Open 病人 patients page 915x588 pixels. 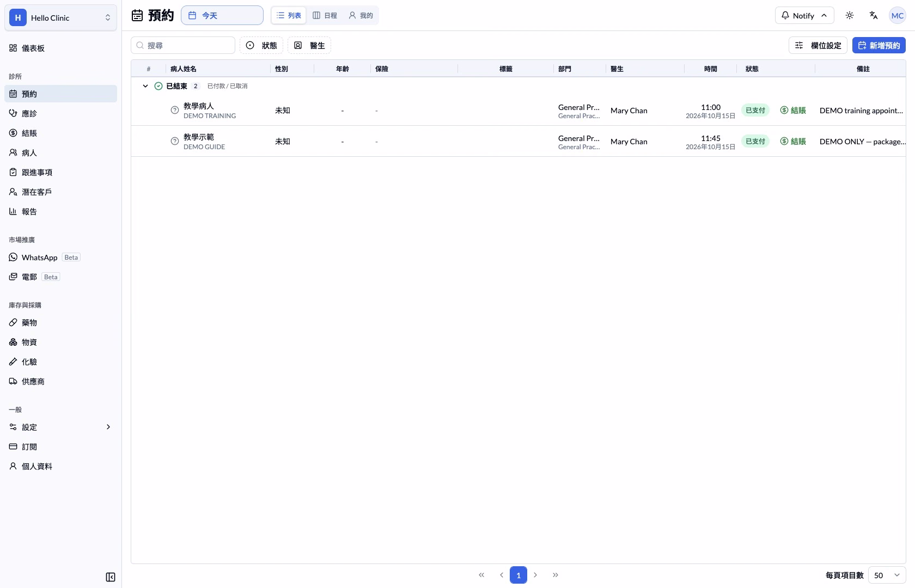tap(60, 153)
